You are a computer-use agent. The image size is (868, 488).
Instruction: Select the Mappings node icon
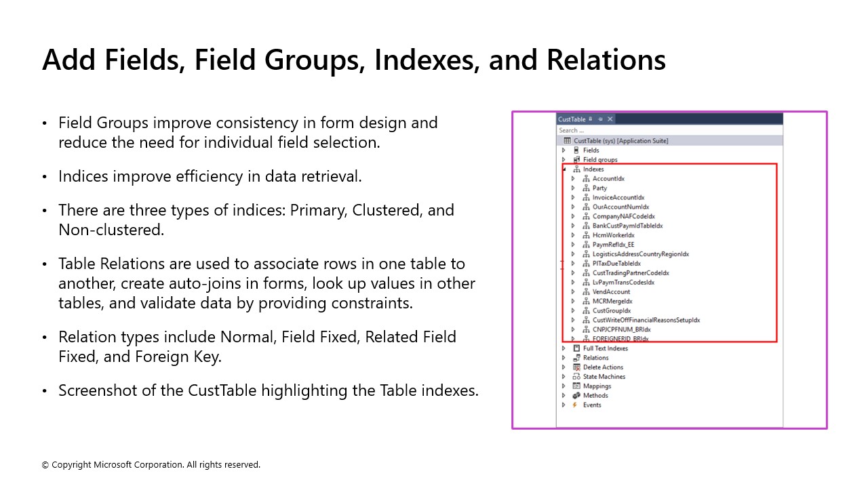[577, 386]
